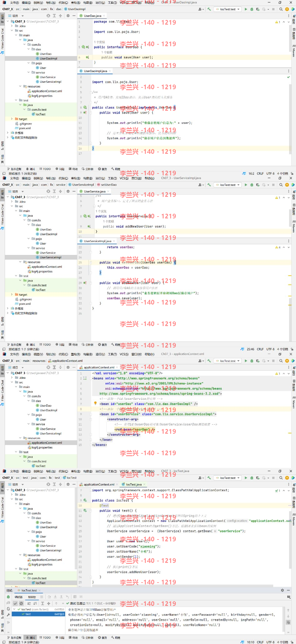Start debug in applicationContext.xml window toolbar
The height and width of the screenshot is (644, 296).
point(252,361)
